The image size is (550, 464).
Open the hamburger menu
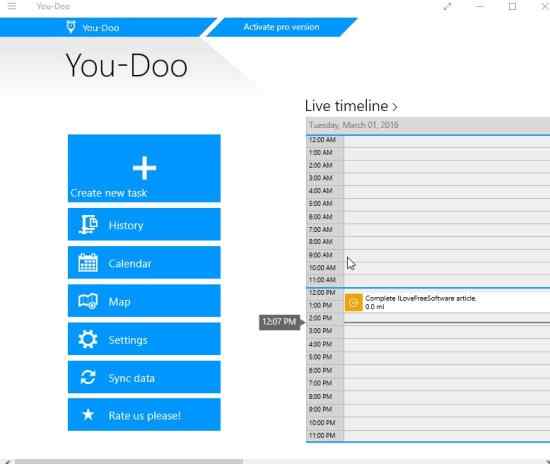click(12, 6)
